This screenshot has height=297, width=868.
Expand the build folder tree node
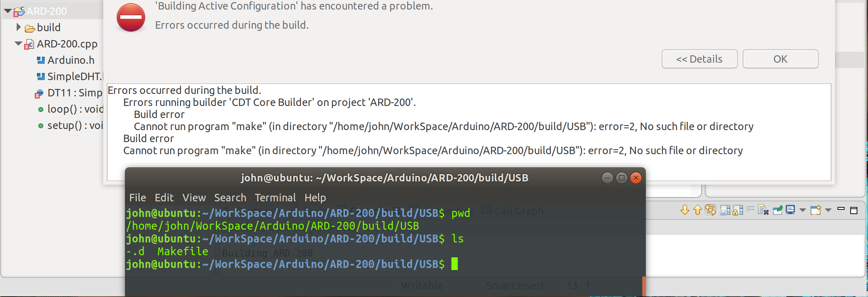tap(19, 27)
